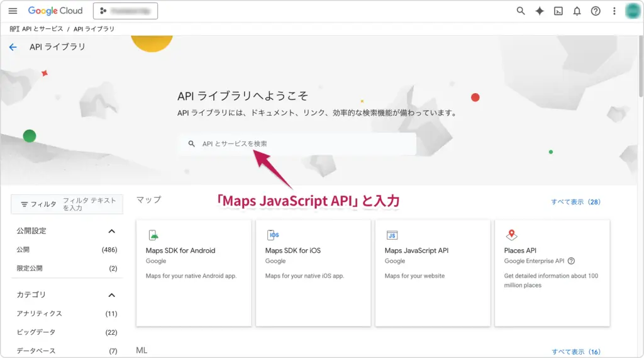Open the Maps JavaScript API card
This screenshot has height=358, width=644.
point(433,273)
